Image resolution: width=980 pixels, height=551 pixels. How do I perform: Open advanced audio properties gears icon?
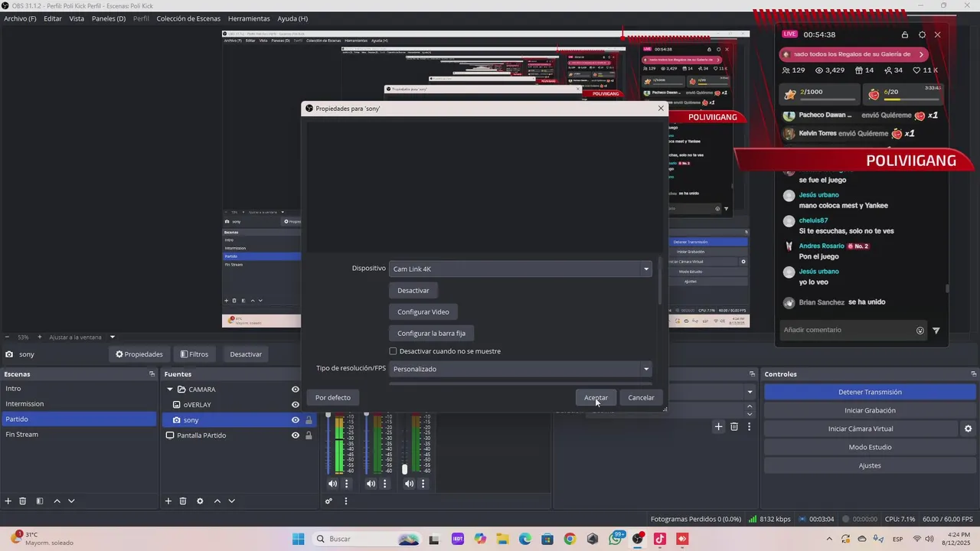[x=328, y=501]
